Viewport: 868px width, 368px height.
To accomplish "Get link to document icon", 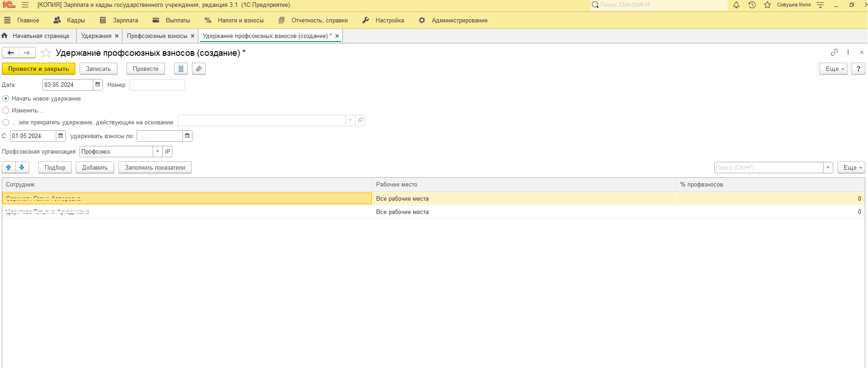I will [x=834, y=53].
